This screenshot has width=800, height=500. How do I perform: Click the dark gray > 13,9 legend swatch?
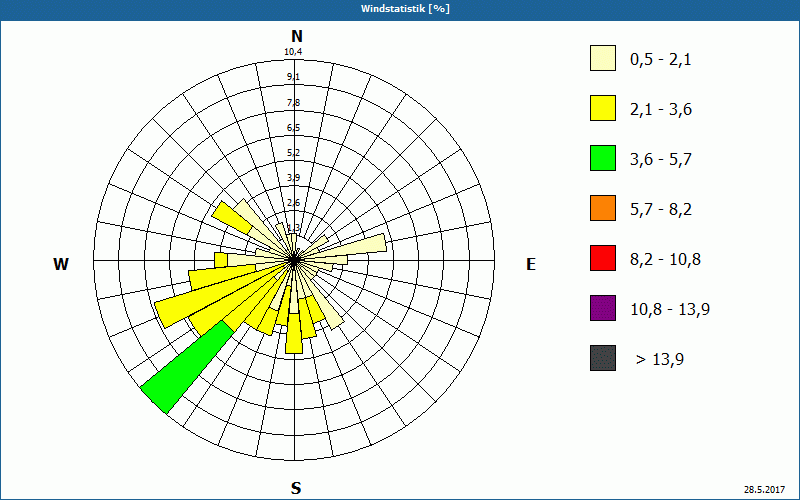click(603, 358)
